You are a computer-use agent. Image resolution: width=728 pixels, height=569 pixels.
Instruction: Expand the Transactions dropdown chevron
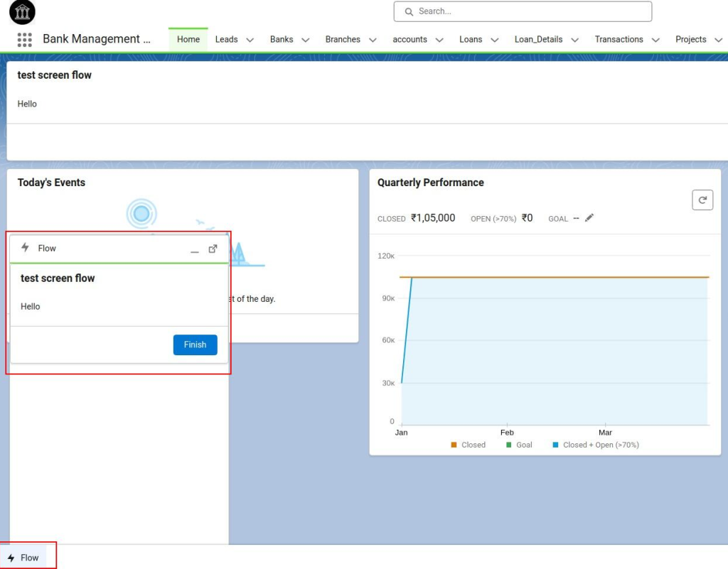tap(655, 40)
